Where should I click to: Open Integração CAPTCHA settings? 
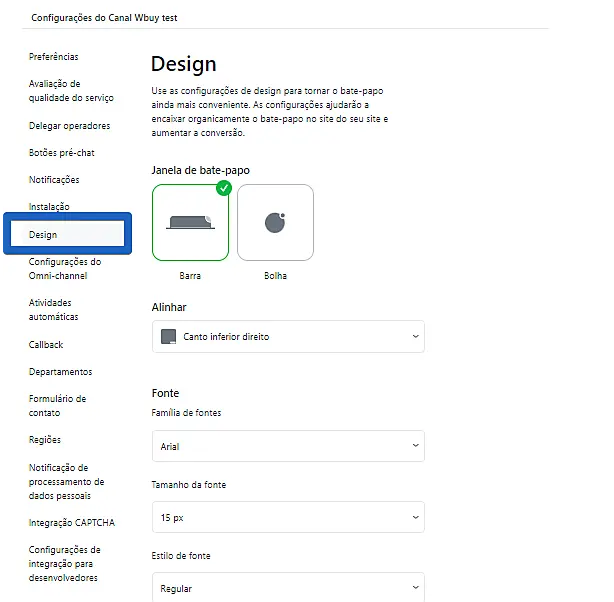pyautogui.click(x=72, y=523)
